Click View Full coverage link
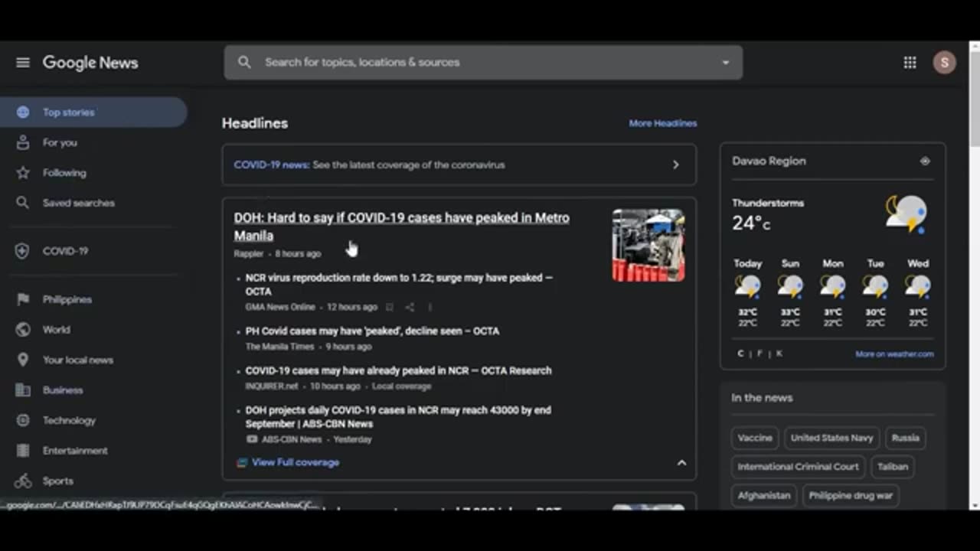 coord(296,462)
